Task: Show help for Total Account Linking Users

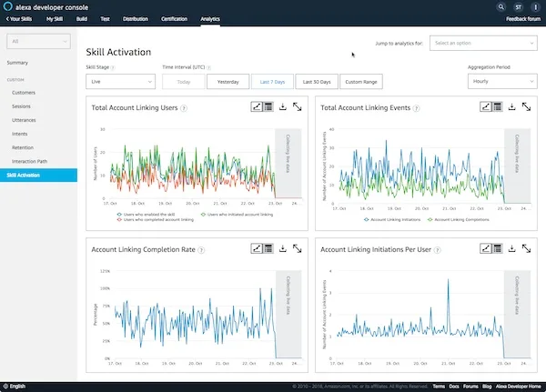Action: tap(184, 108)
